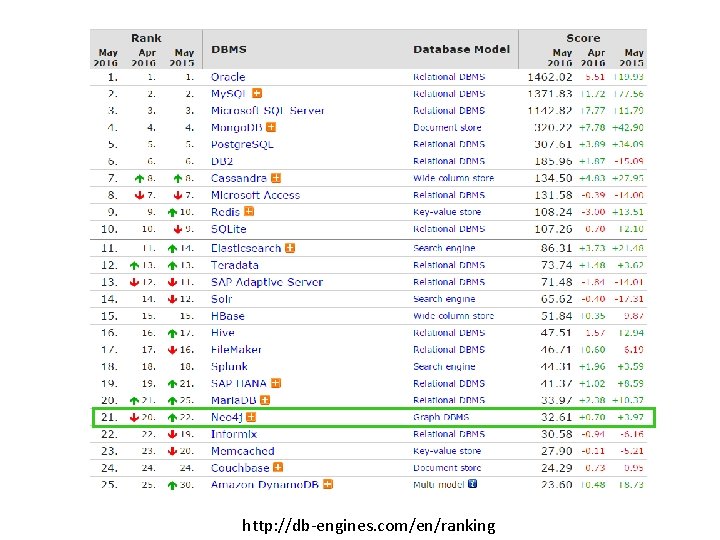Open the Microsoft SQL Server link
The width and height of the screenshot is (720, 540).
[268, 111]
